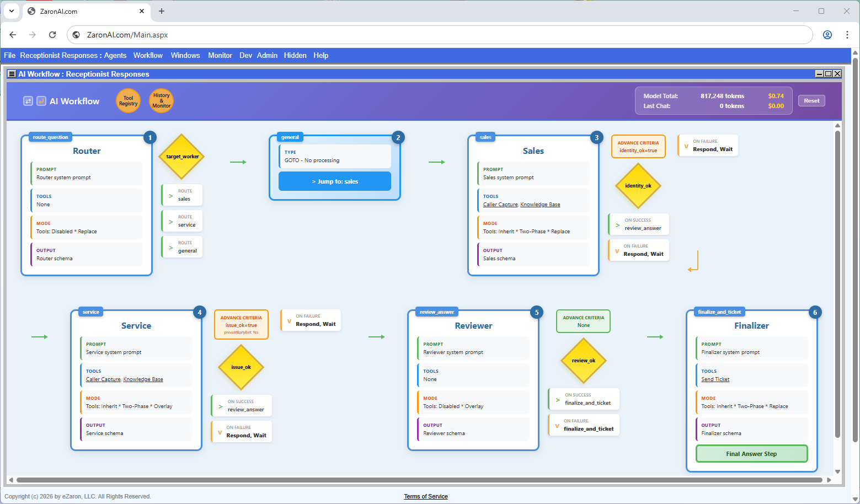Open the AI Workflow window menu icon
Image resolution: width=860 pixels, height=504 pixels.
pos(12,74)
